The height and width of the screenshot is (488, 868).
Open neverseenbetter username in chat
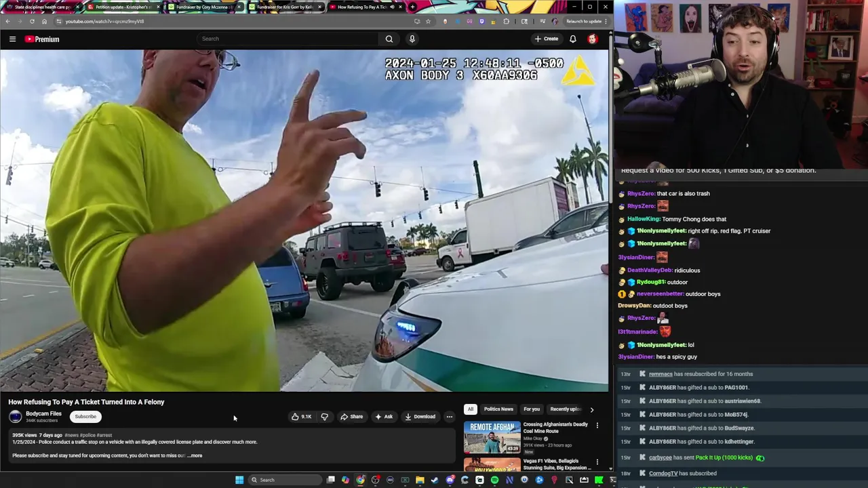coord(660,294)
